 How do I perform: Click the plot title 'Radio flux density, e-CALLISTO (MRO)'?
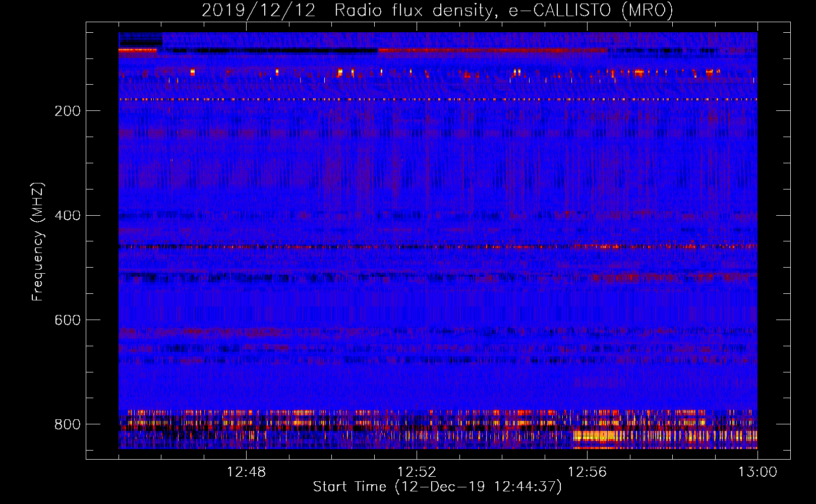point(503,11)
